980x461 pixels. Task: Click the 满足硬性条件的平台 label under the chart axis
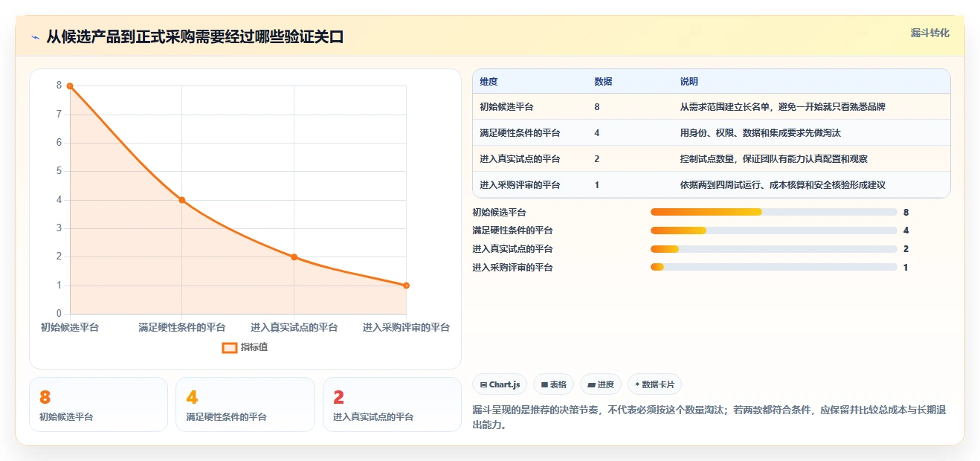coord(181,327)
